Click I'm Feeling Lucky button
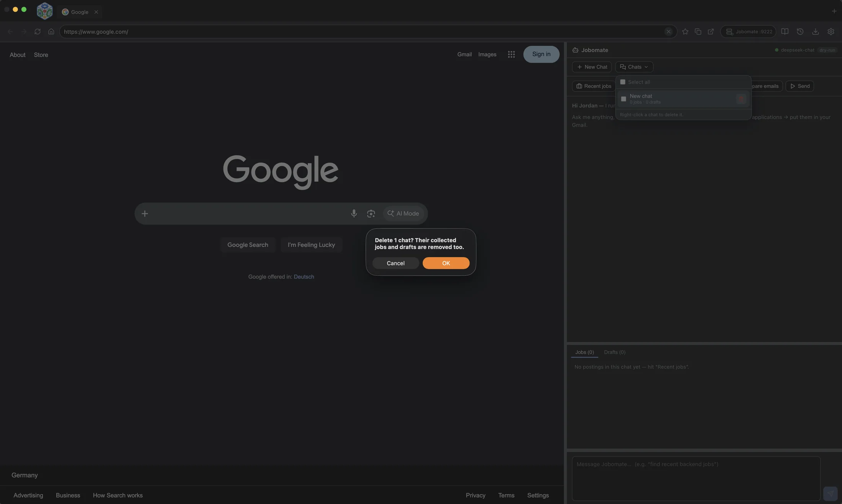842x504 pixels. [x=311, y=245]
